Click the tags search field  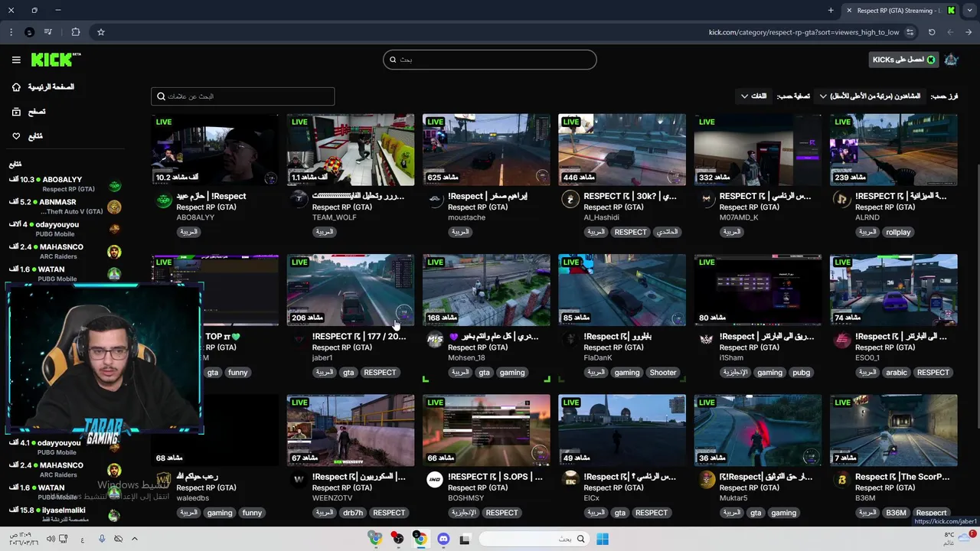pyautogui.click(x=243, y=96)
